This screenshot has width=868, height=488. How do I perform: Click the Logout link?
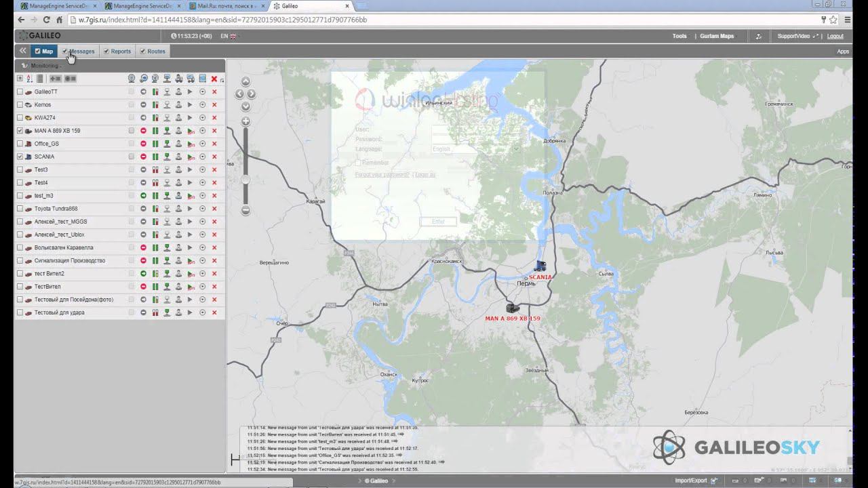[x=835, y=37]
